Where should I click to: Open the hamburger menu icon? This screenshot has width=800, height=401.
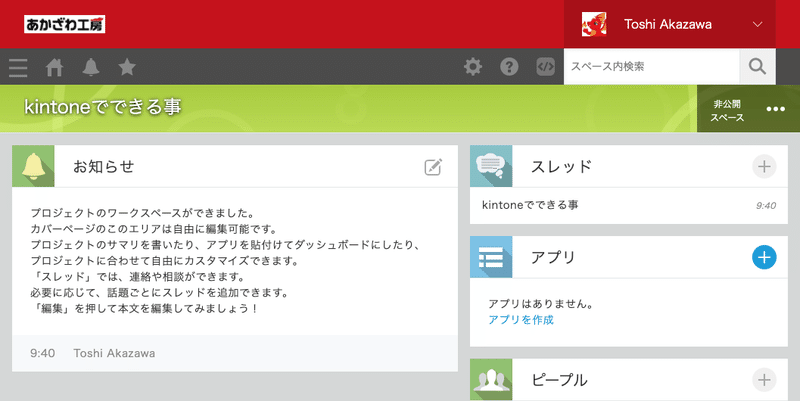pos(18,67)
